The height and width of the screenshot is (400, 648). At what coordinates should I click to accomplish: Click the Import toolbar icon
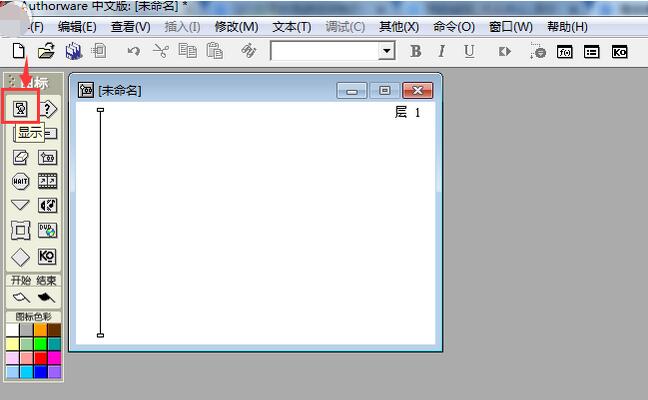(99, 51)
